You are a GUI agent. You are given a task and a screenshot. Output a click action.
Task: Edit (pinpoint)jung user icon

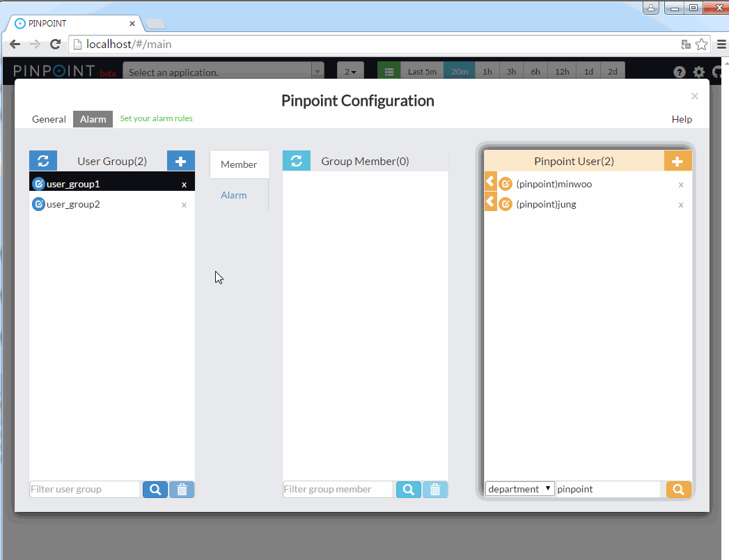pyautogui.click(x=506, y=205)
